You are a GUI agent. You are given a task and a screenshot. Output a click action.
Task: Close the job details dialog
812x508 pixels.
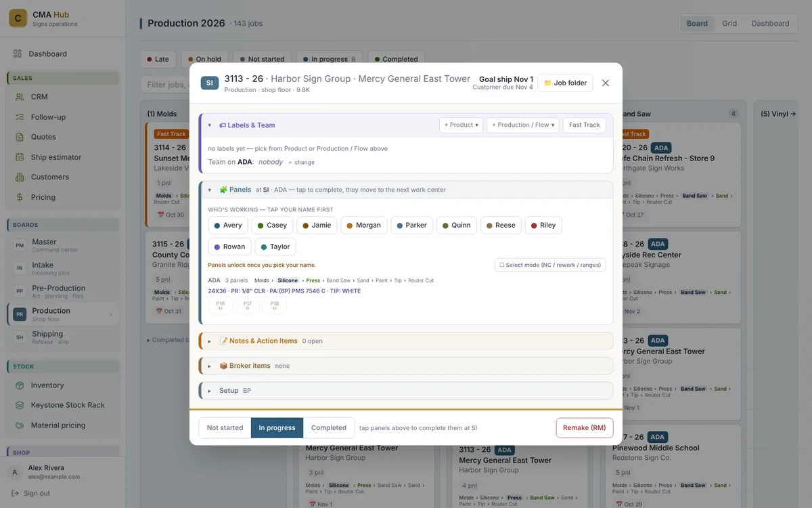coord(606,83)
